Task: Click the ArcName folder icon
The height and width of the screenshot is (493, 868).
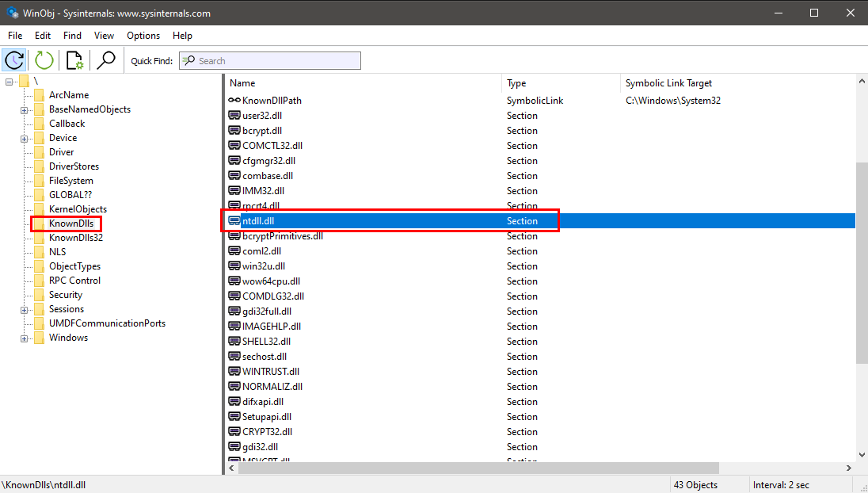Action: pos(40,95)
